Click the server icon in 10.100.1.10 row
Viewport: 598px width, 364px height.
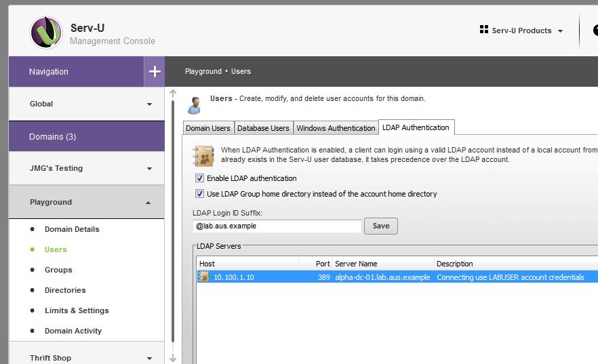pyautogui.click(x=205, y=277)
